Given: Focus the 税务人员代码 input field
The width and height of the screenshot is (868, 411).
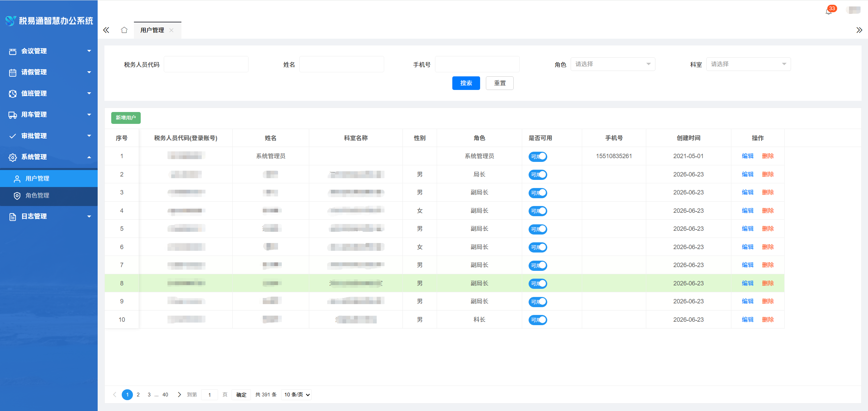Looking at the screenshot, I should 206,64.
